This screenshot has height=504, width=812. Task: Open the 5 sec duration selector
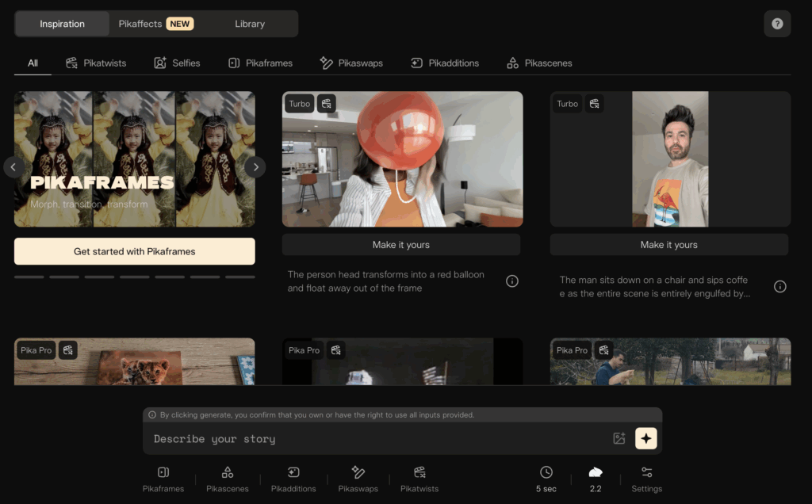click(x=546, y=479)
